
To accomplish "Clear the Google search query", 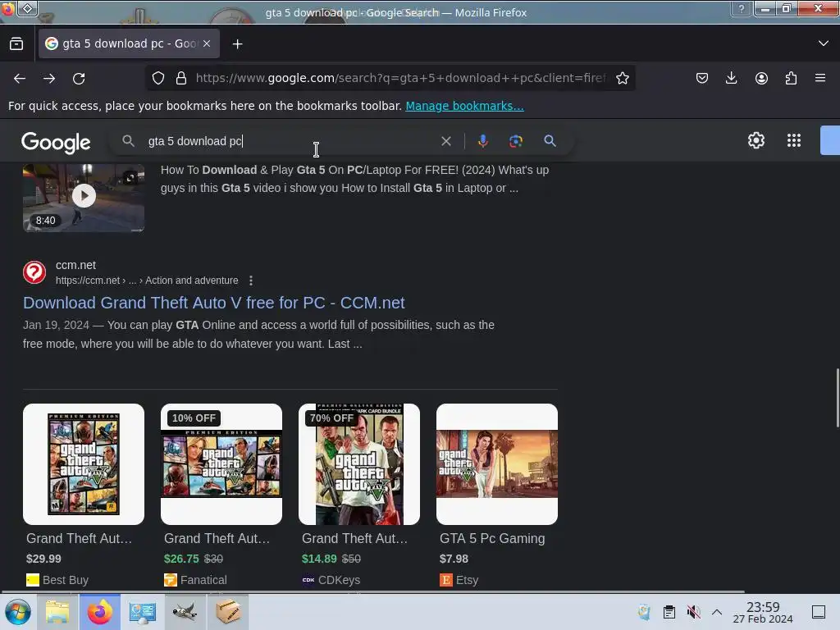I will click(x=445, y=141).
